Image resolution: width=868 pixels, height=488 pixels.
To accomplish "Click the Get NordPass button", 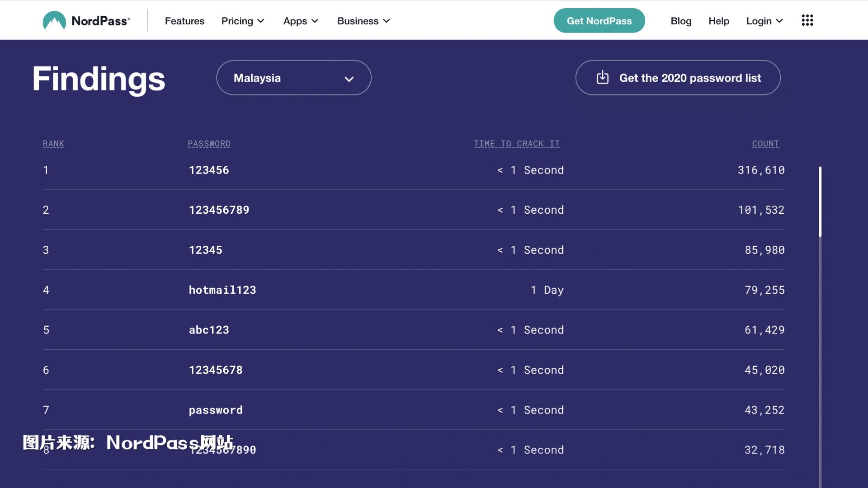I will click(x=599, y=21).
